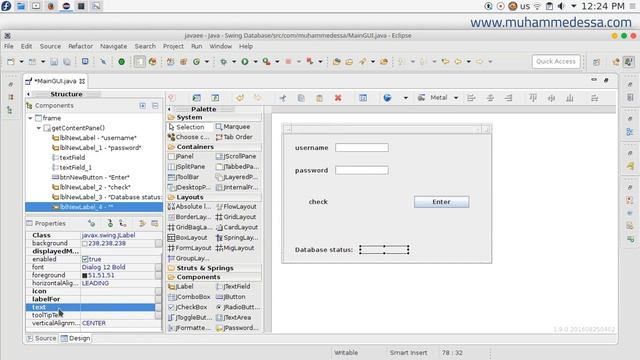Click the background 238,238,238 color swatch
The image size is (640, 360).
(85, 244)
